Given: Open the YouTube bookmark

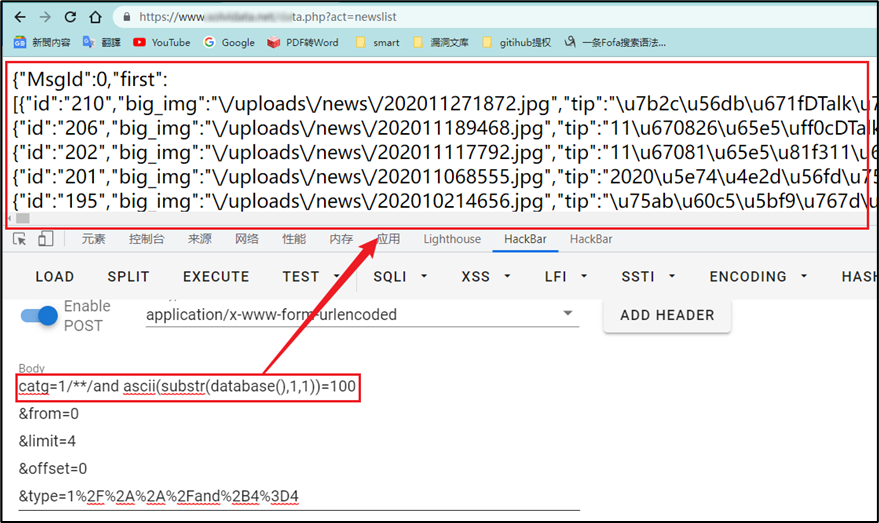Looking at the screenshot, I should [162, 42].
